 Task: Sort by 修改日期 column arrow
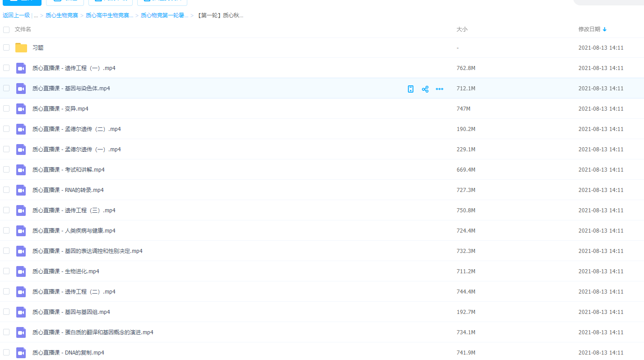pos(605,29)
